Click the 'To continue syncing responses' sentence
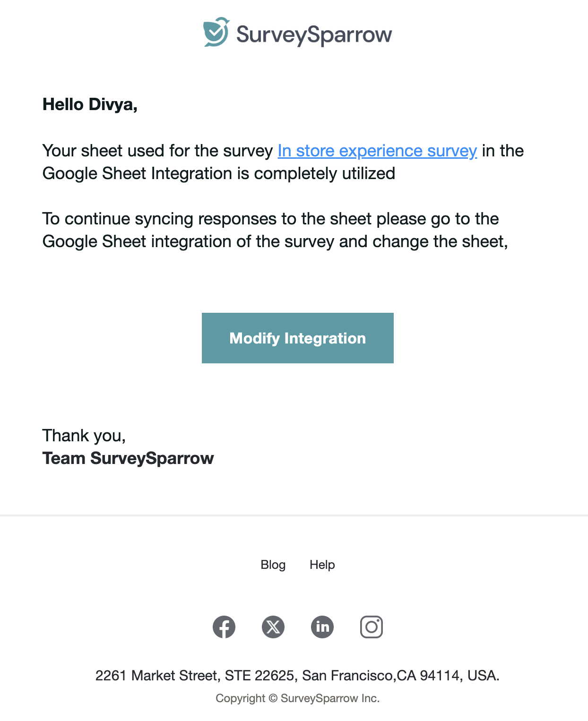 pyautogui.click(x=270, y=219)
